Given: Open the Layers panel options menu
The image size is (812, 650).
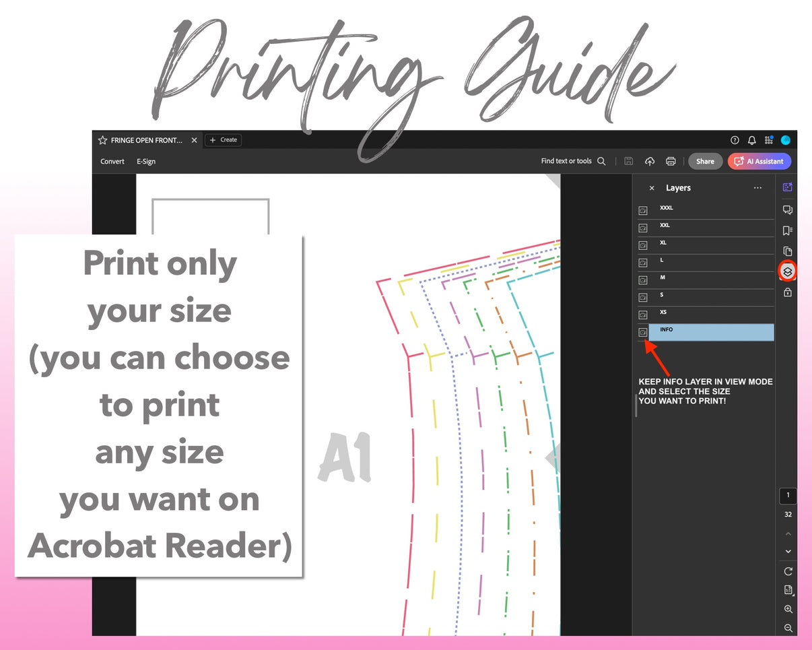Looking at the screenshot, I should click(757, 188).
